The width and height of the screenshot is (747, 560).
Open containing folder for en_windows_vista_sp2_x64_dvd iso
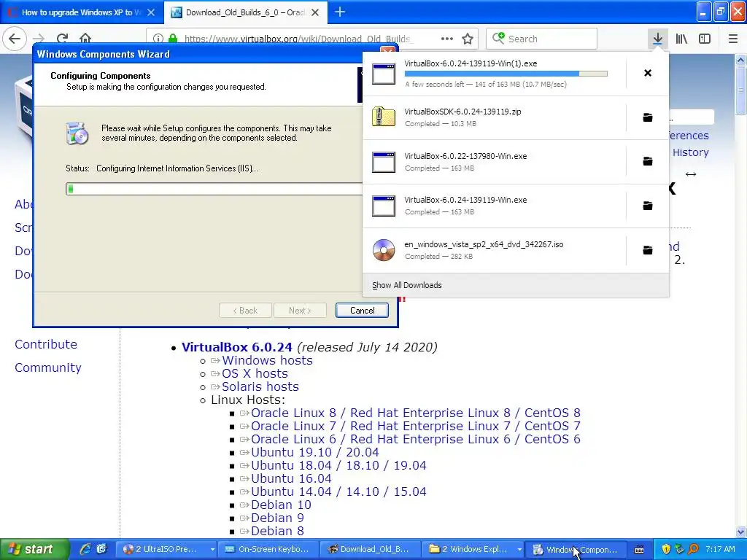(648, 250)
